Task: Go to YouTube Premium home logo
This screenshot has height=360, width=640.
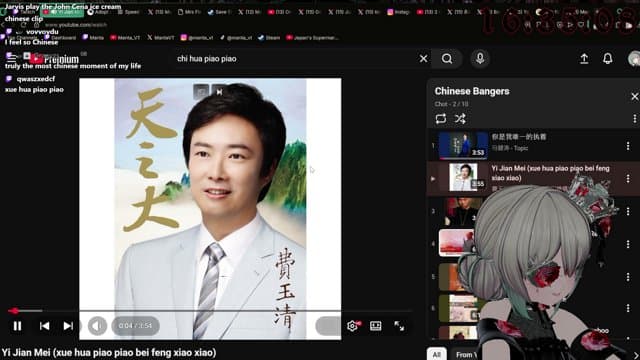Action: click(54, 60)
